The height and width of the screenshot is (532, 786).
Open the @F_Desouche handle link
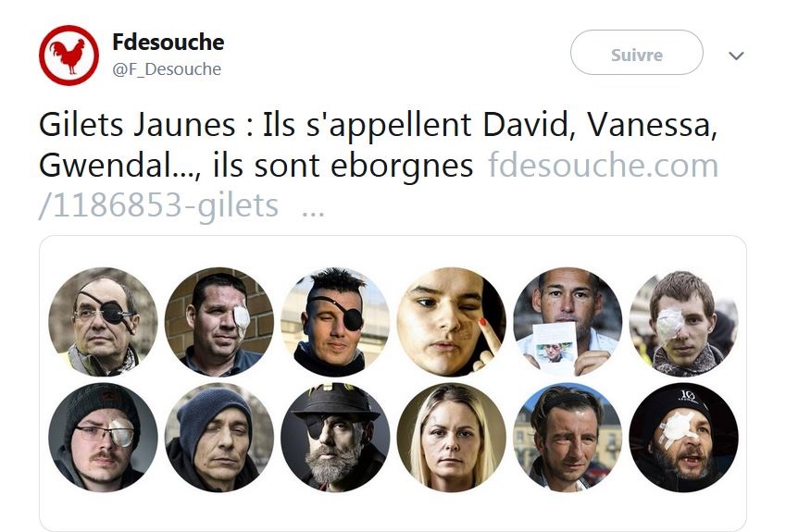click(x=167, y=69)
